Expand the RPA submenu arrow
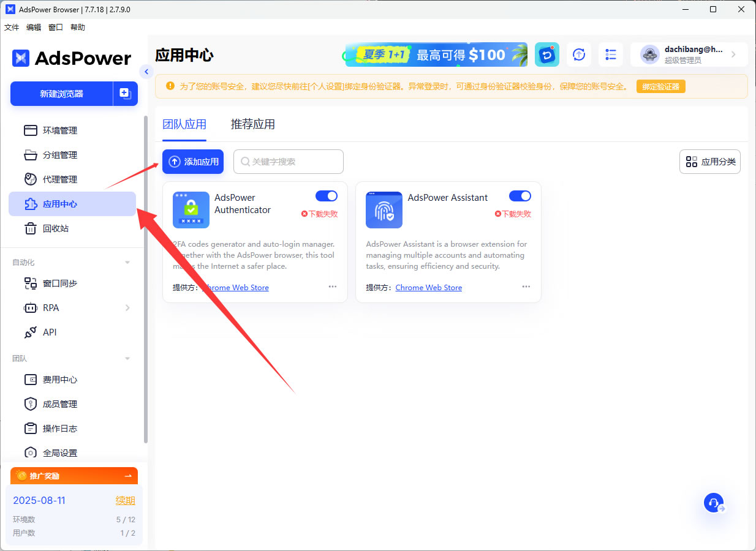 [127, 308]
